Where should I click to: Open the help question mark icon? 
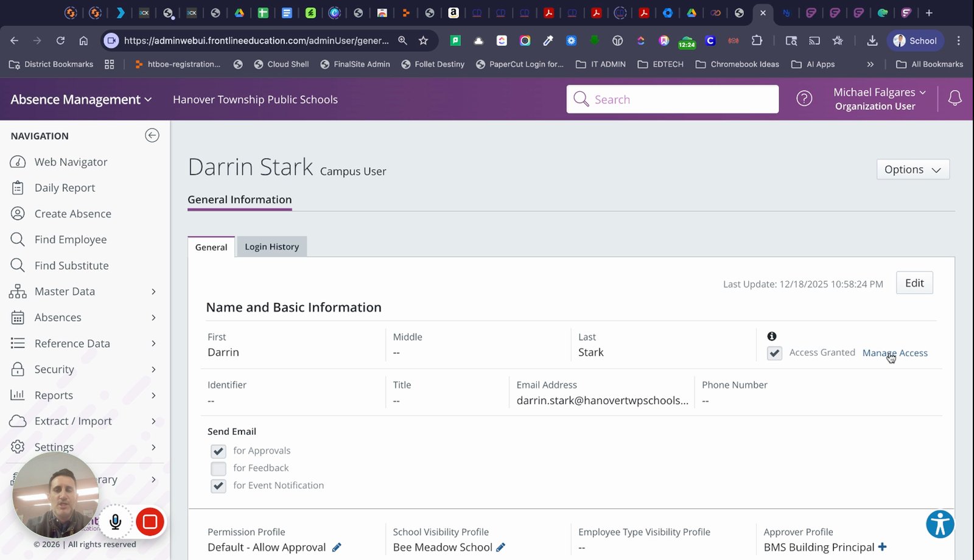click(x=804, y=99)
